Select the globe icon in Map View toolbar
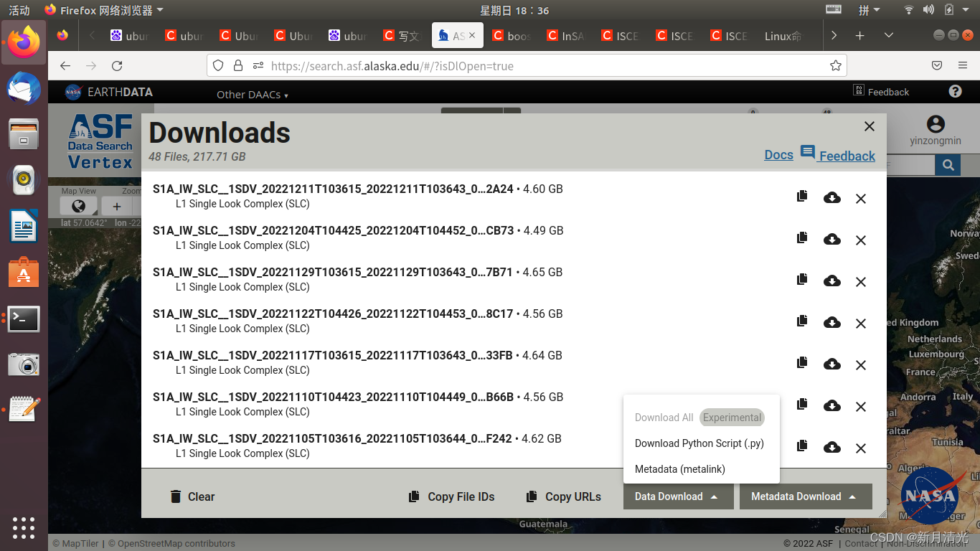 click(78, 205)
